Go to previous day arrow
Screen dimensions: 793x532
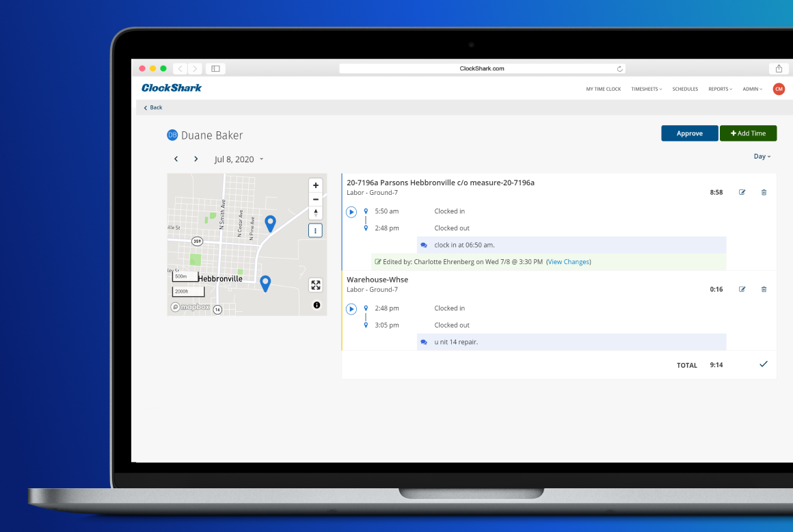[x=176, y=159]
